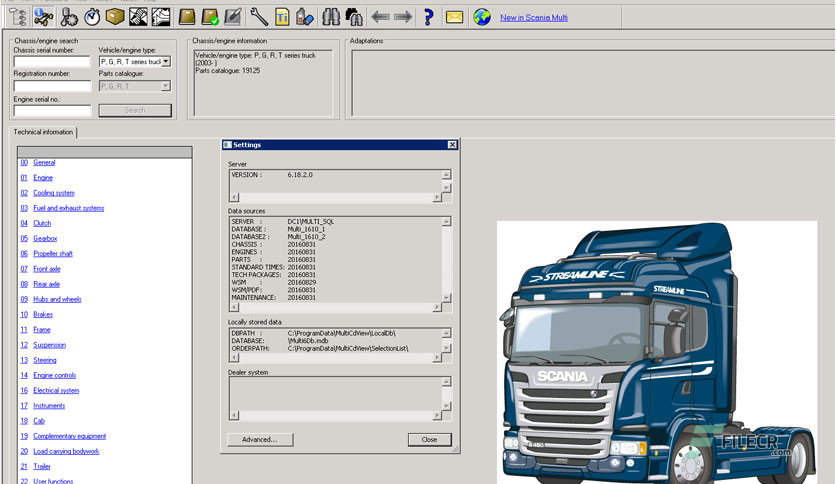Image resolution: width=836 pixels, height=484 pixels.
Task: Click the globe icon in toolbar
Action: (482, 17)
